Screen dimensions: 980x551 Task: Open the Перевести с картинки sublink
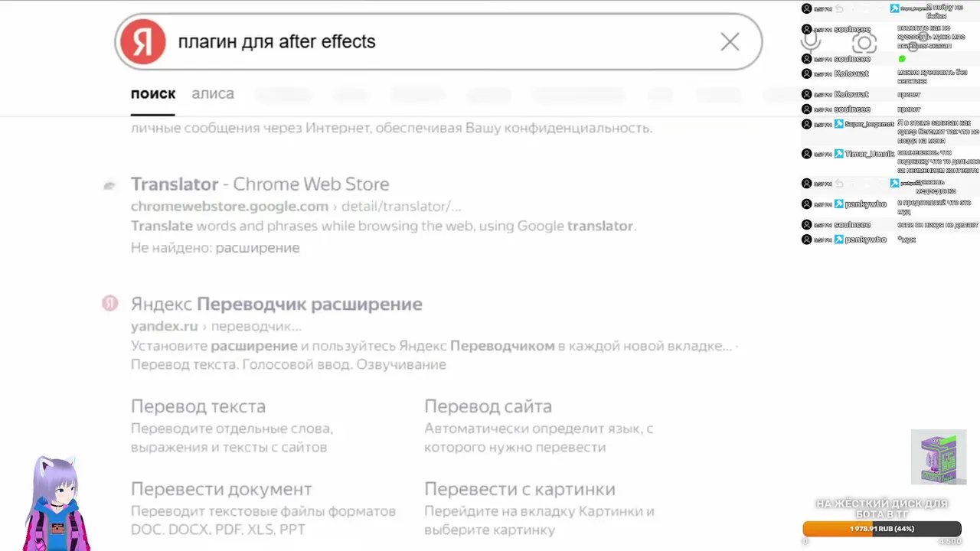(x=520, y=489)
